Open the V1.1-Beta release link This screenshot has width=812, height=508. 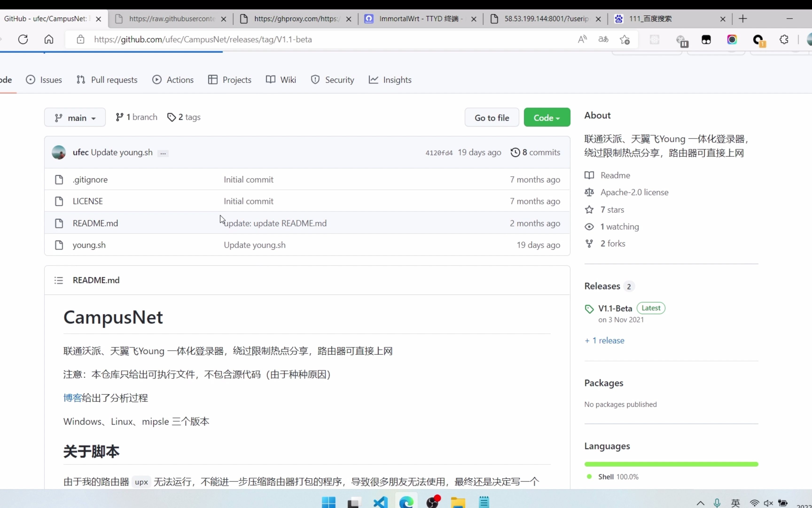coord(615,308)
